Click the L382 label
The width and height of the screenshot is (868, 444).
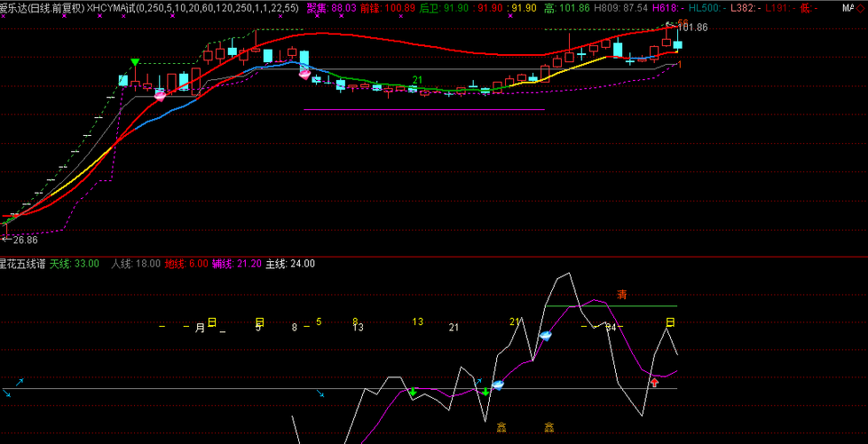(x=746, y=8)
